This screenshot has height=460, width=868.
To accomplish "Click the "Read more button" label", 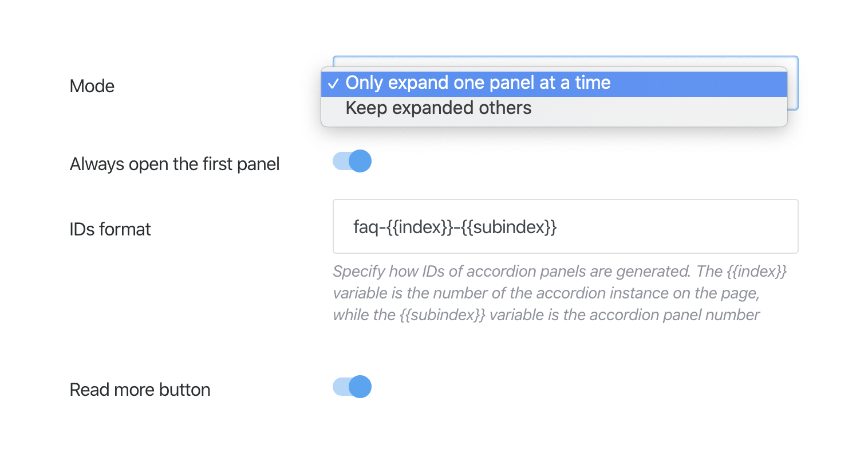I will coord(140,390).
